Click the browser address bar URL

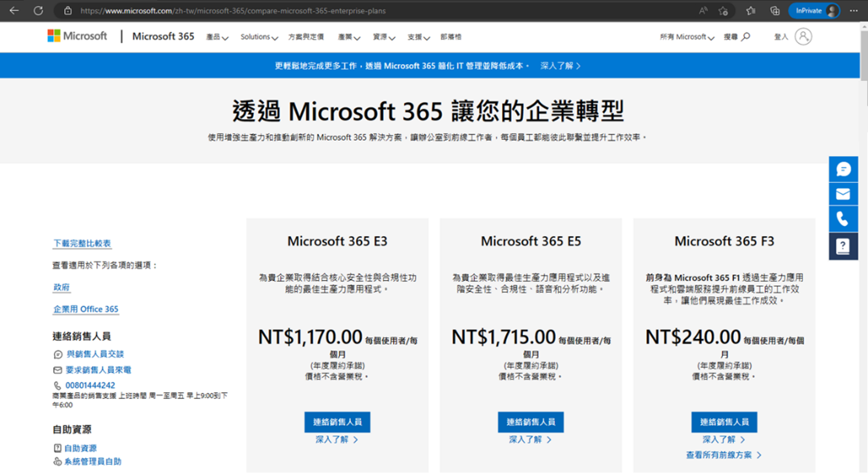click(x=233, y=11)
